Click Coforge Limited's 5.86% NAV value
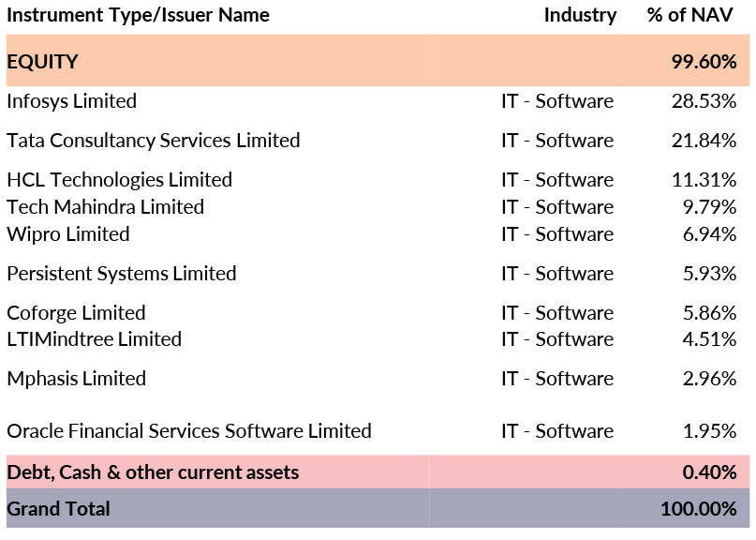Image resolution: width=756 pixels, height=540 pixels. click(x=708, y=313)
